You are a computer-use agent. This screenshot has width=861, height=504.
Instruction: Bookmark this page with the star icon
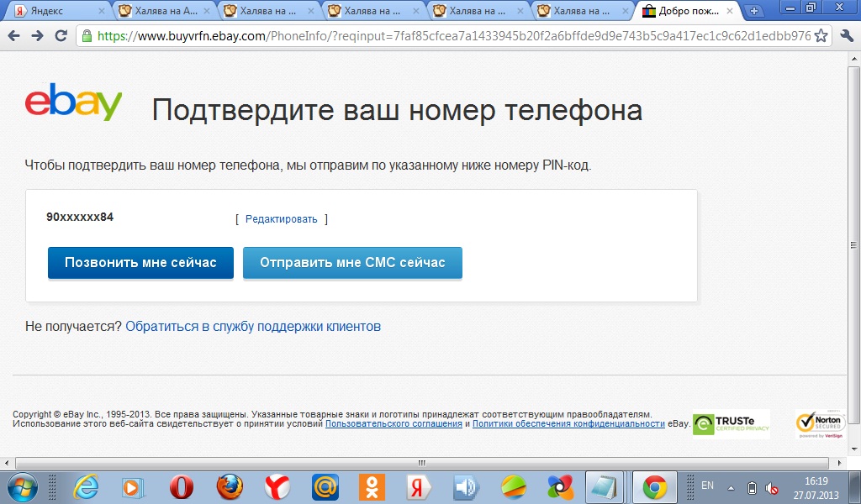[821, 36]
